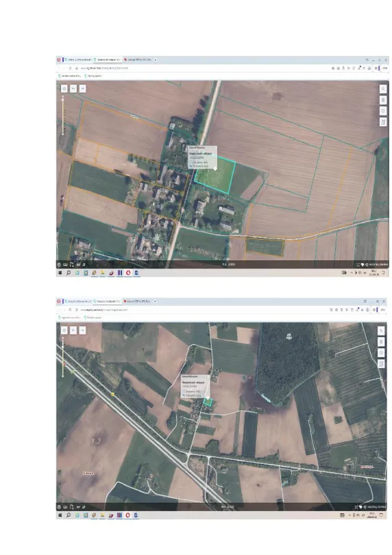The height and width of the screenshot is (555, 392).
Task: Open the second bookmark in the upper window's bookmarks bar
Action: [x=93, y=76]
